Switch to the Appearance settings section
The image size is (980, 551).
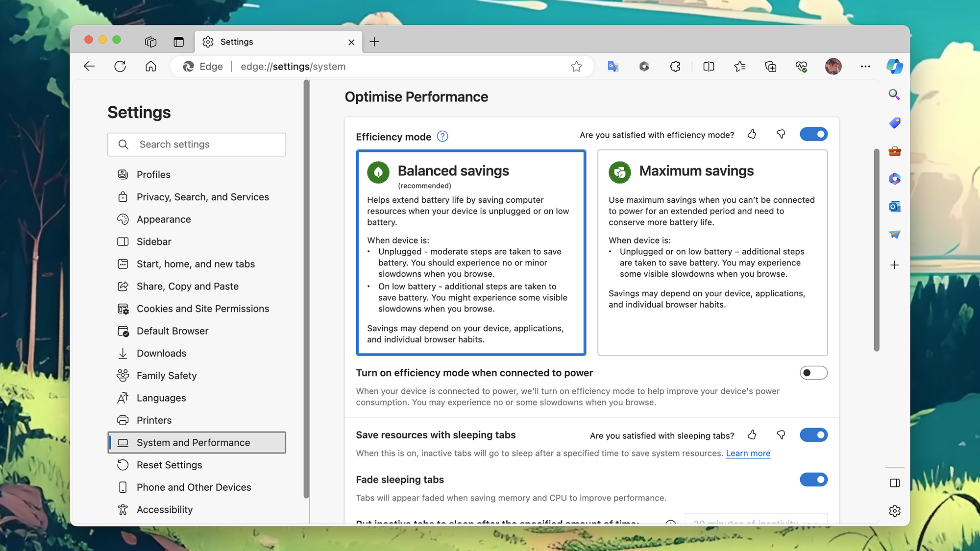pyautogui.click(x=164, y=219)
